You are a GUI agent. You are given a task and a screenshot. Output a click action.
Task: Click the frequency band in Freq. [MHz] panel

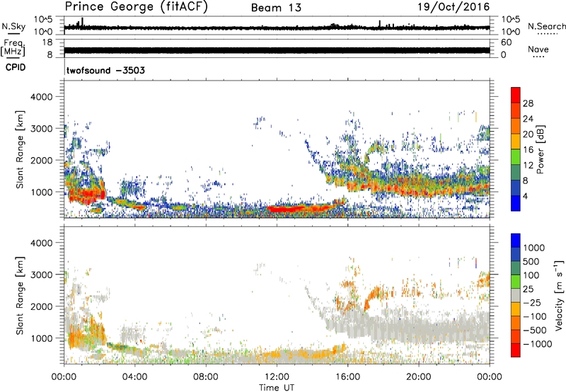coord(277,50)
